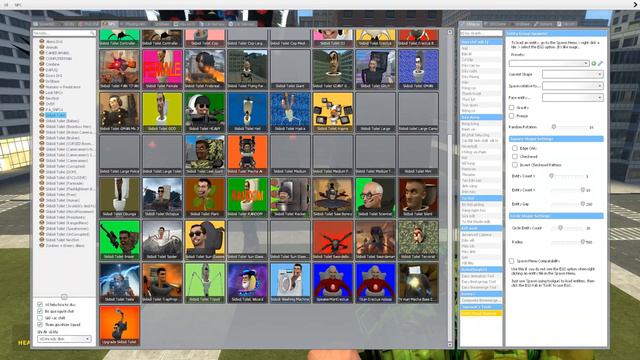This screenshot has width=640, height=360.
Task: Pick the blue Skibidi Toilet GMAN icon
Action: pyautogui.click(x=418, y=69)
